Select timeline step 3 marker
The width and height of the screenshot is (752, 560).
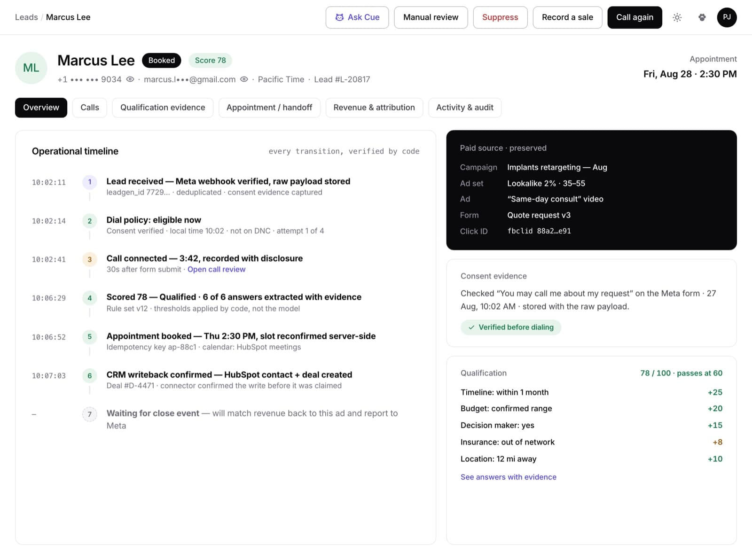point(90,259)
